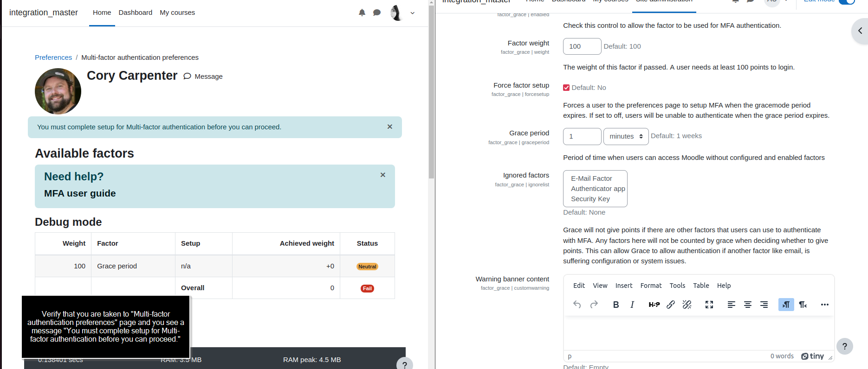Screen dimensions: 868x369
Task: Click Message link beside Cory Carpenter
Action: [203, 76]
